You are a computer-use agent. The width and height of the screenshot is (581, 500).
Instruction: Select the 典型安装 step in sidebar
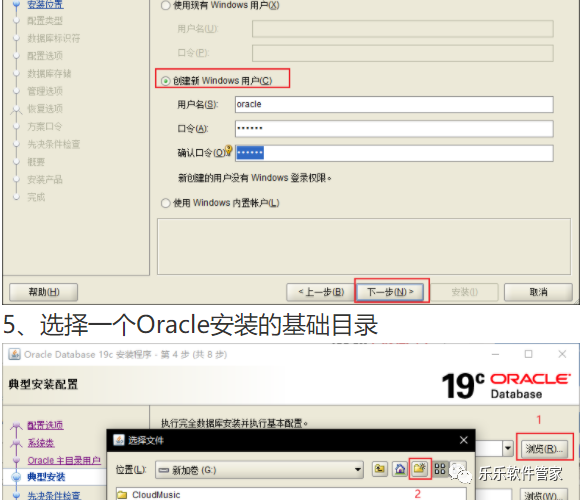click(x=46, y=477)
